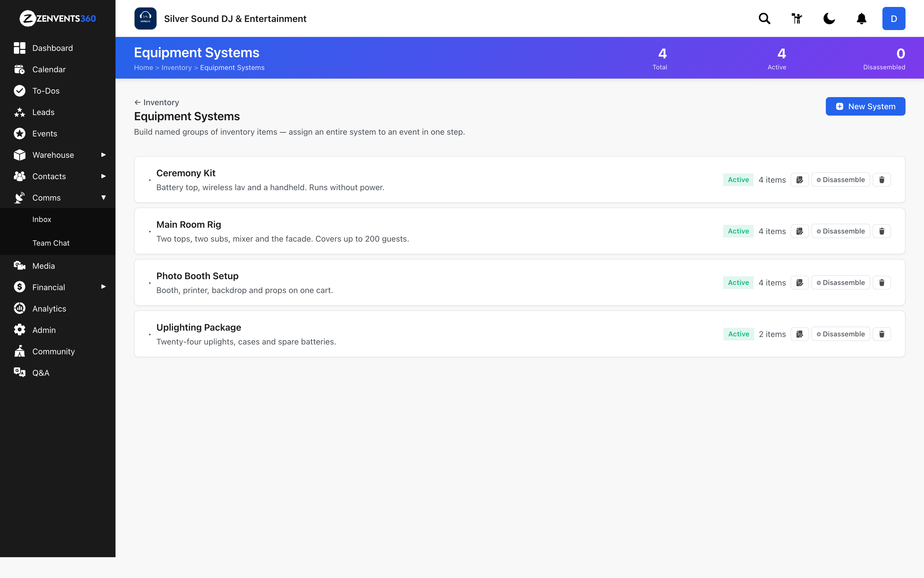
Task: Expand the Contacts submenu arrow
Action: (x=103, y=176)
